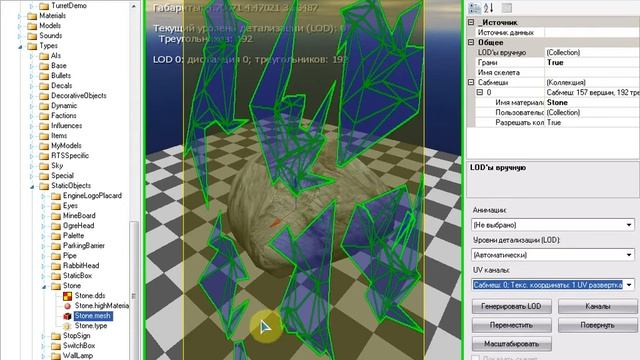Viewport: 640px width, 360px height.
Task: Click the Models folder icon
Action: (x=32, y=26)
